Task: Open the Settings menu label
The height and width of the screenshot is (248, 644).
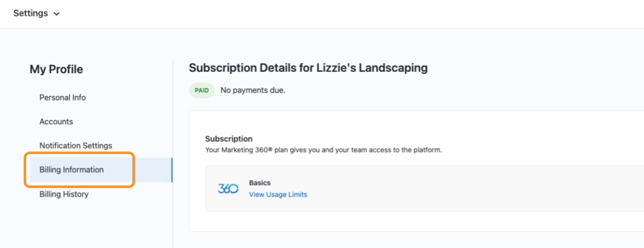Action: coord(31,13)
